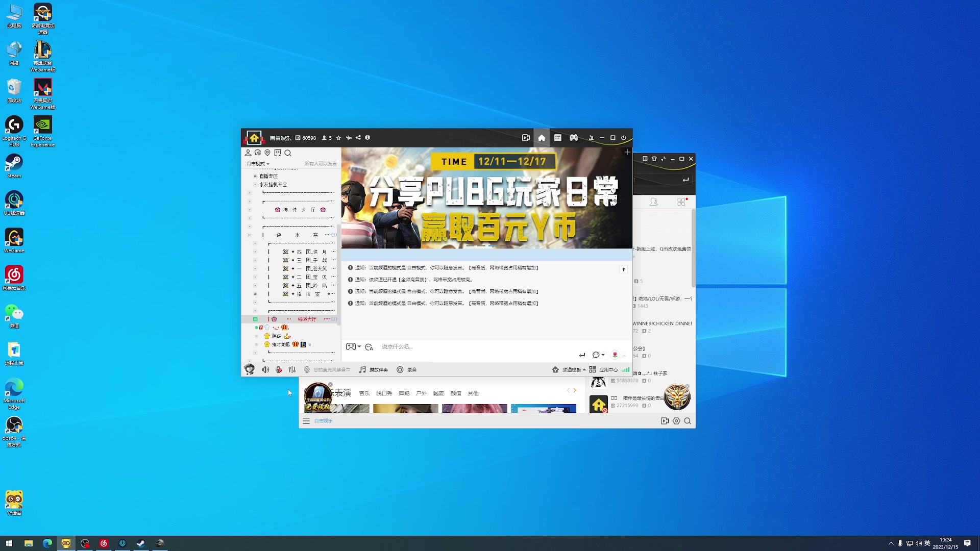Select user 鬼才地瓜 in channel list

(281, 344)
